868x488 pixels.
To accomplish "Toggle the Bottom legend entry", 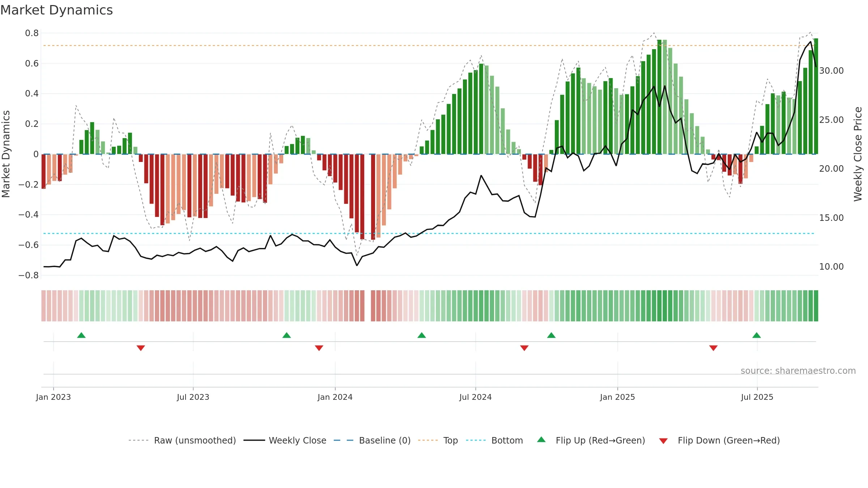I will pos(494,440).
